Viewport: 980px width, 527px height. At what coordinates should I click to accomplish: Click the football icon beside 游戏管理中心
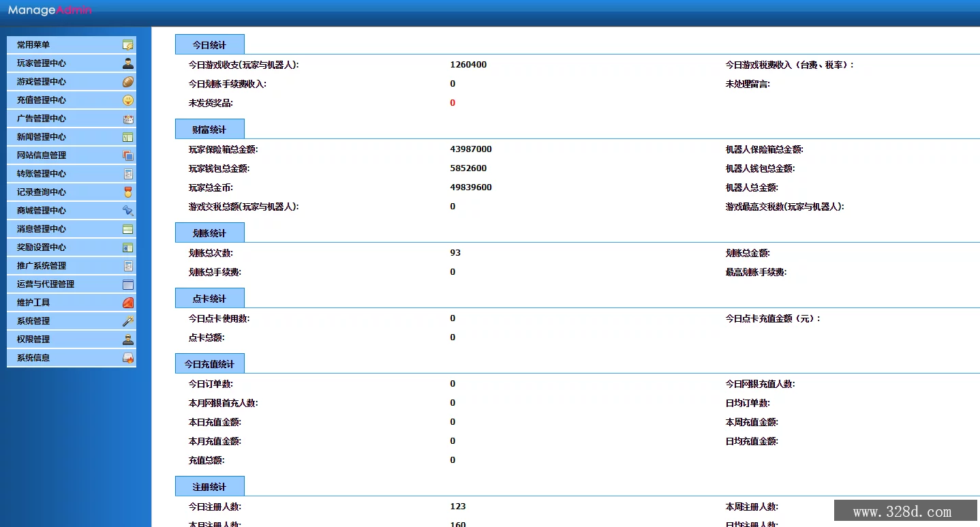click(127, 82)
